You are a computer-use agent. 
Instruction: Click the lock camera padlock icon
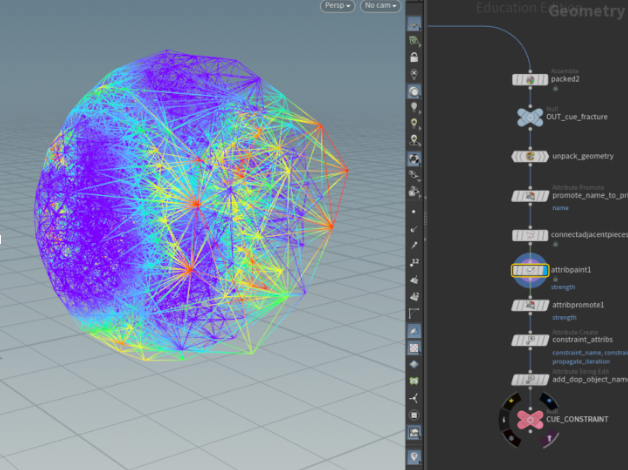click(x=414, y=57)
